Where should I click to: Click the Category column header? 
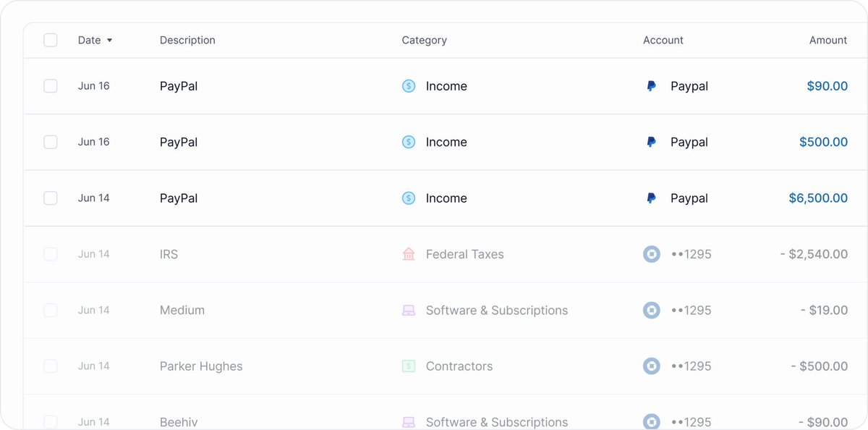coord(425,41)
